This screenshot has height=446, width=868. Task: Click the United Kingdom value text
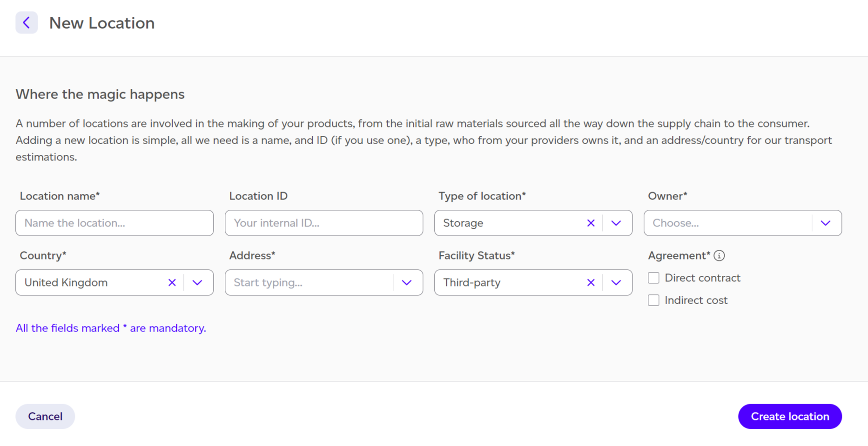[x=66, y=283]
